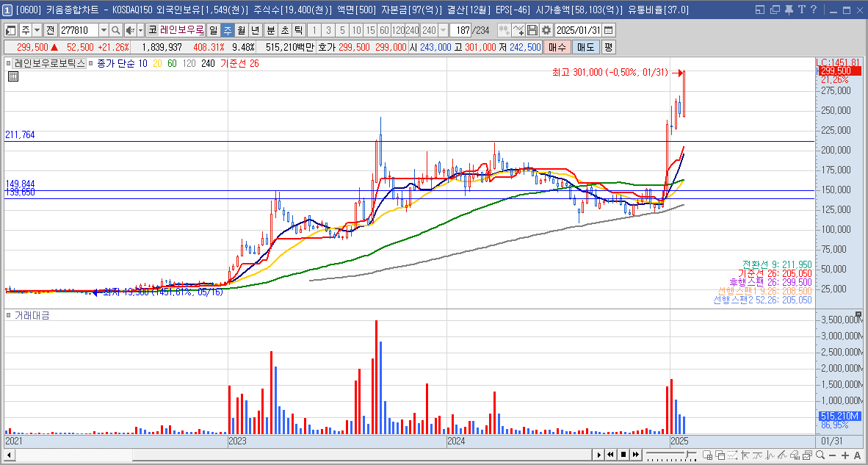Click the 전환선 9: 211,950 indicator value
This screenshot has width=868, height=465.
coord(777,264)
